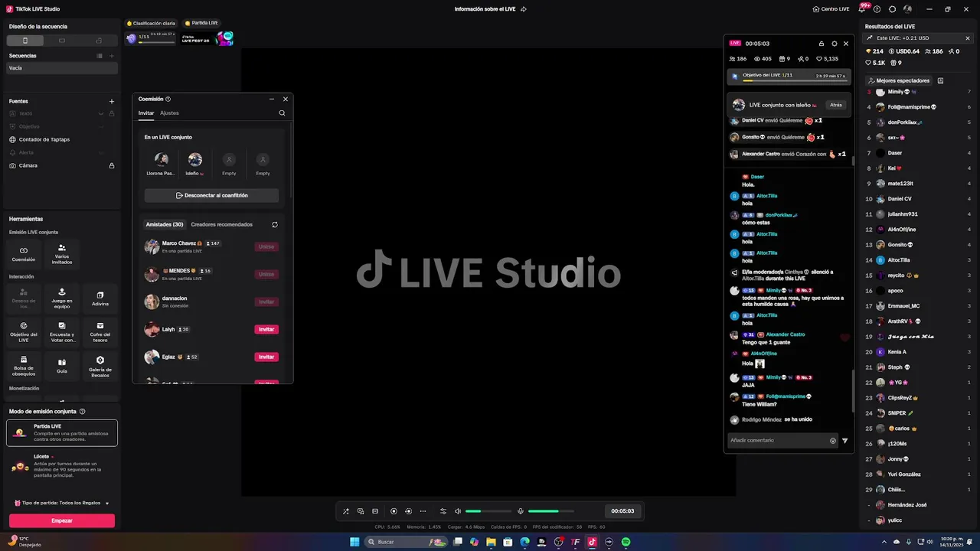Open help for Modo de emisión conjunta

click(x=82, y=411)
